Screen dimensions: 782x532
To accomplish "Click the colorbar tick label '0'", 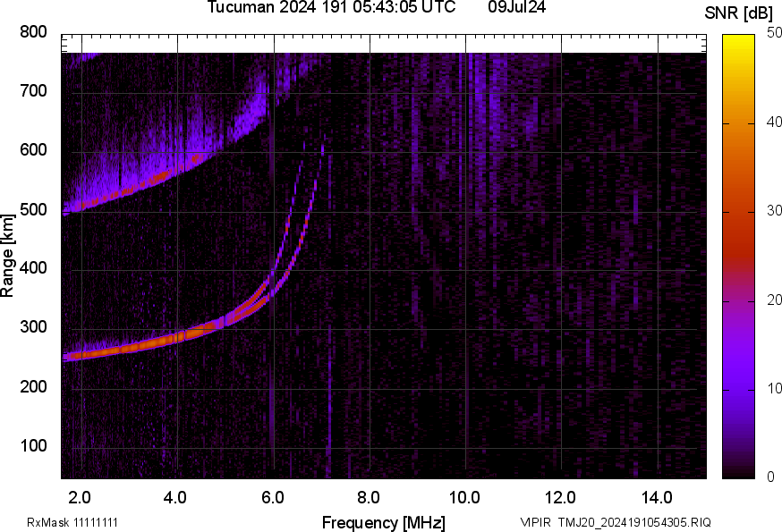I will click(770, 477).
